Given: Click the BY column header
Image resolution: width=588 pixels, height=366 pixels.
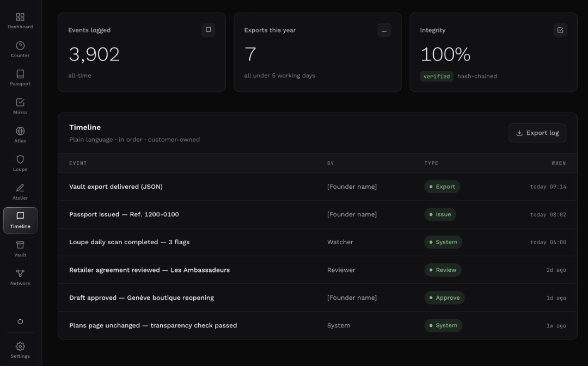Looking at the screenshot, I should click(330, 163).
